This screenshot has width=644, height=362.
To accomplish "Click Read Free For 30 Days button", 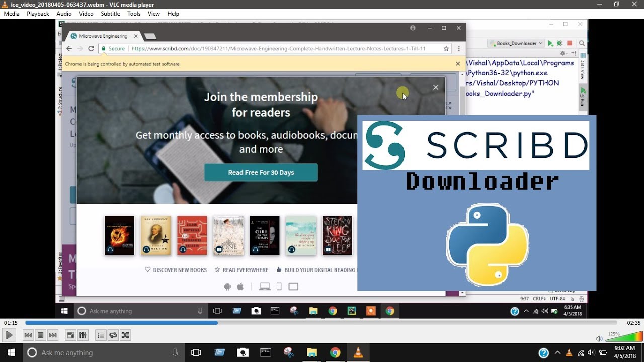I will [261, 172].
